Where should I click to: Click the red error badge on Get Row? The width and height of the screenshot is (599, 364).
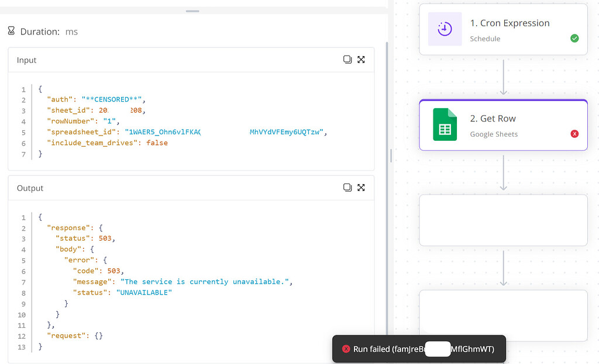(x=574, y=134)
